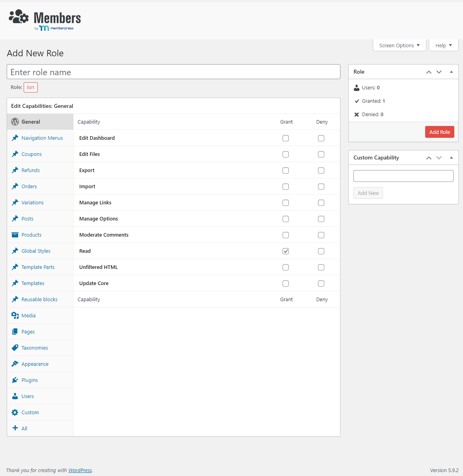This screenshot has width=463, height=476.
Task: Open the WordPress footer link
Action: point(80,470)
